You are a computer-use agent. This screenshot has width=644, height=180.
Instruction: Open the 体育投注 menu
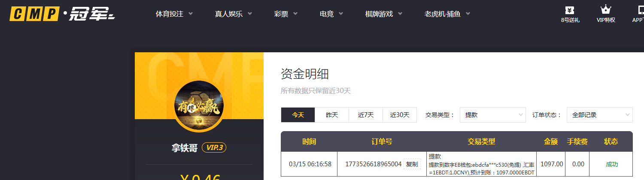point(170,14)
